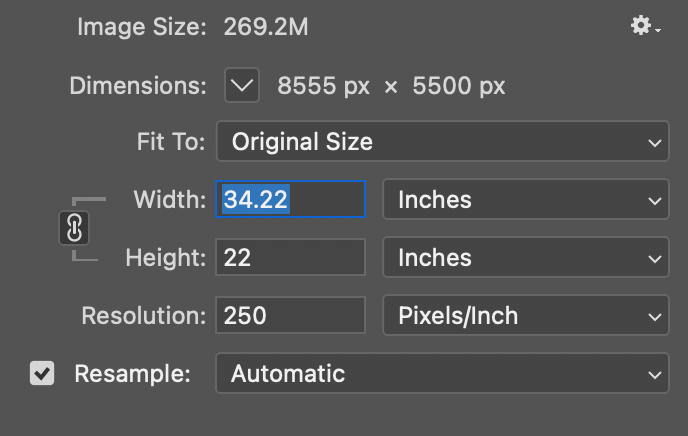
Task: Click the Width label text
Action: pyautogui.click(x=170, y=200)
